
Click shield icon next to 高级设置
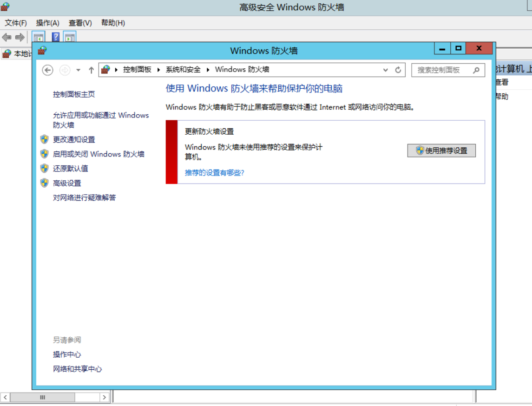click(45, 183)
